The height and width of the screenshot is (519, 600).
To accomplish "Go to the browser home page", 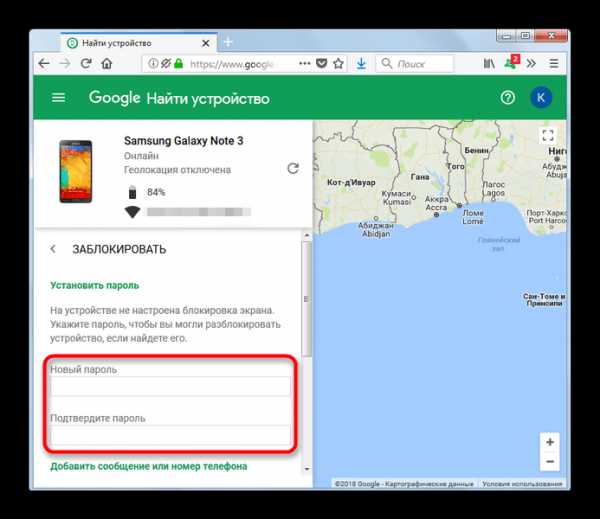I will click(x=107, y=64).
